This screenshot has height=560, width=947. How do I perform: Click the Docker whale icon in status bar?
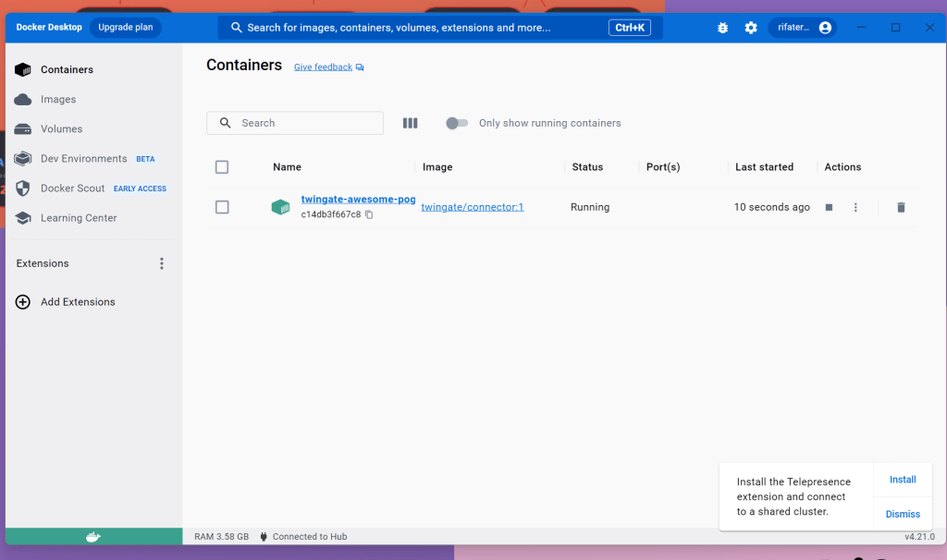[93, 537]
